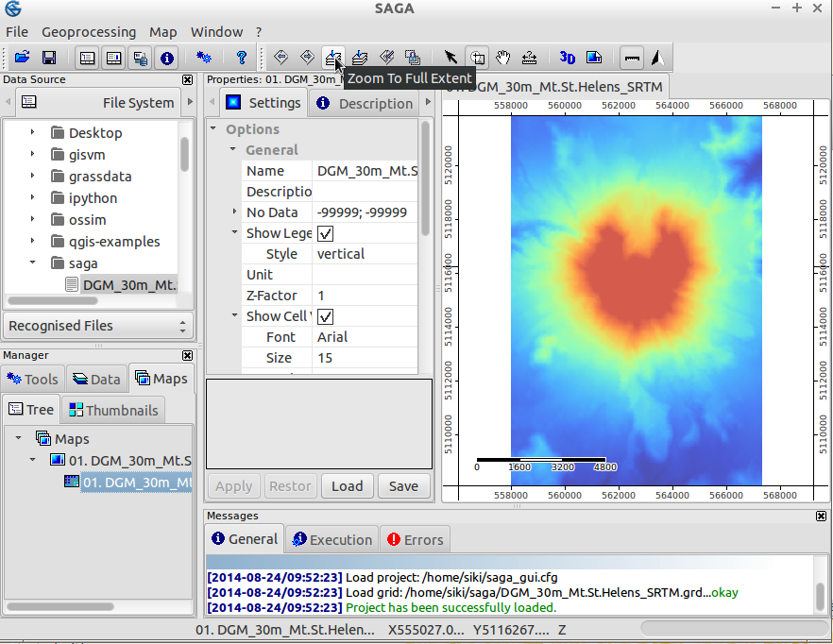Open the Geoprocessing menu

point(89,32)
